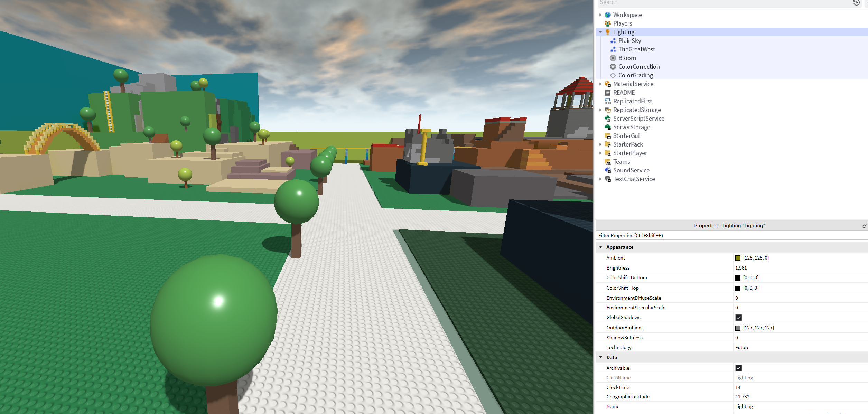Click the PlainSky sky icon
This screenshot has width=868, height=414.
click(613, 41)
